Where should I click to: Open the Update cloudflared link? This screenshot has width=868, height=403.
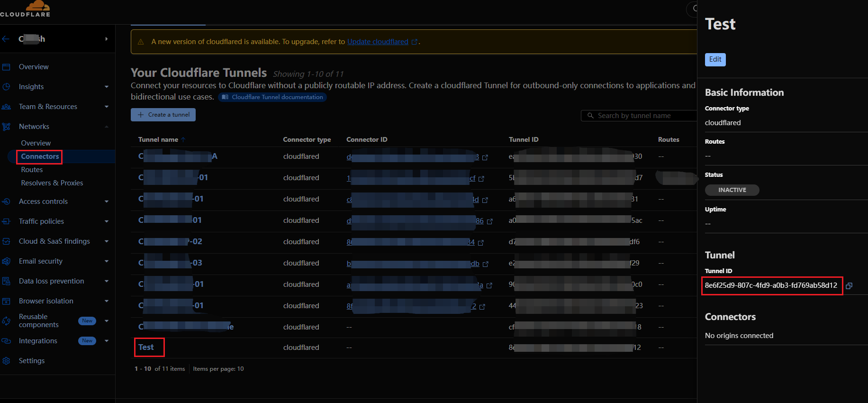point(378,42)
